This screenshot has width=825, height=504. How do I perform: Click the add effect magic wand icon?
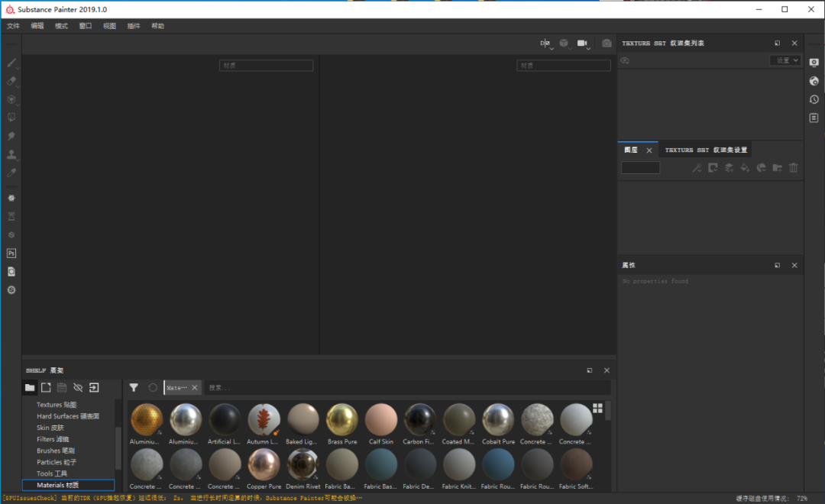697,168
